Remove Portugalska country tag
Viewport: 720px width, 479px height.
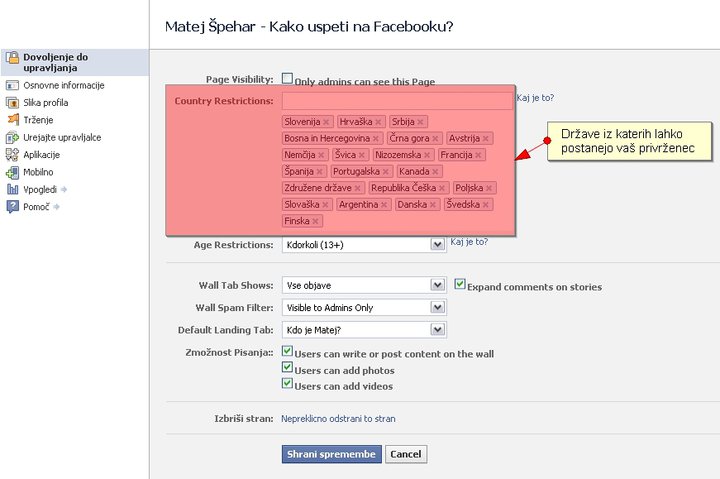386,172
